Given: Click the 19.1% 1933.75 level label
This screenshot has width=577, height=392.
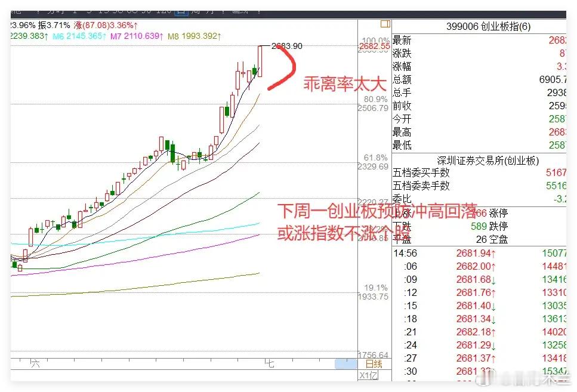Looking at the screenshot, I should coord(373,292).
